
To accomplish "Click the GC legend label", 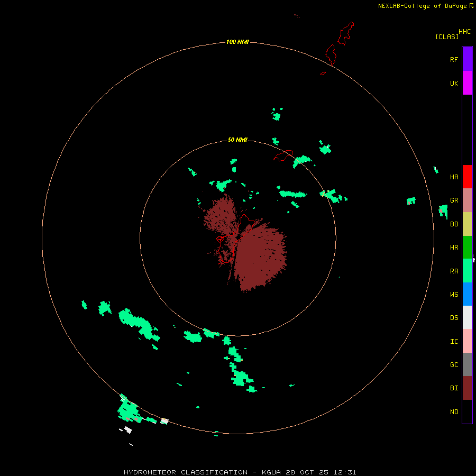I will (454, 365).
